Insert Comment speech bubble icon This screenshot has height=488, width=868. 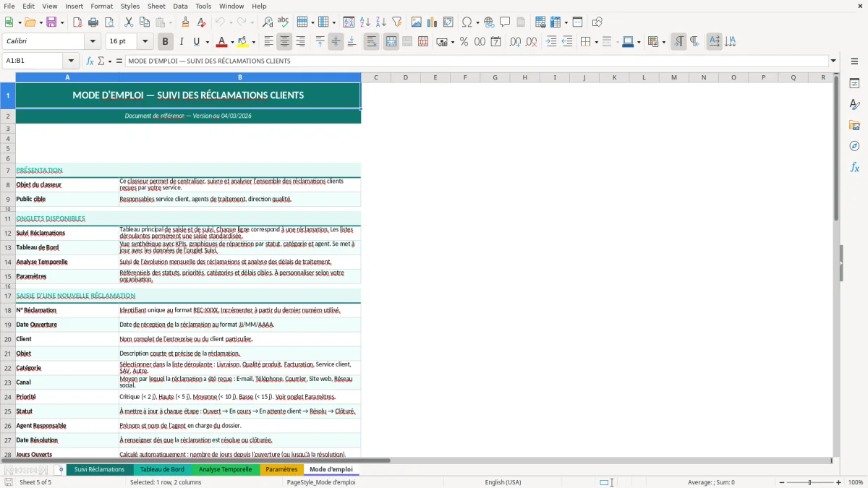pyautogui.click(x=505, y=22)
